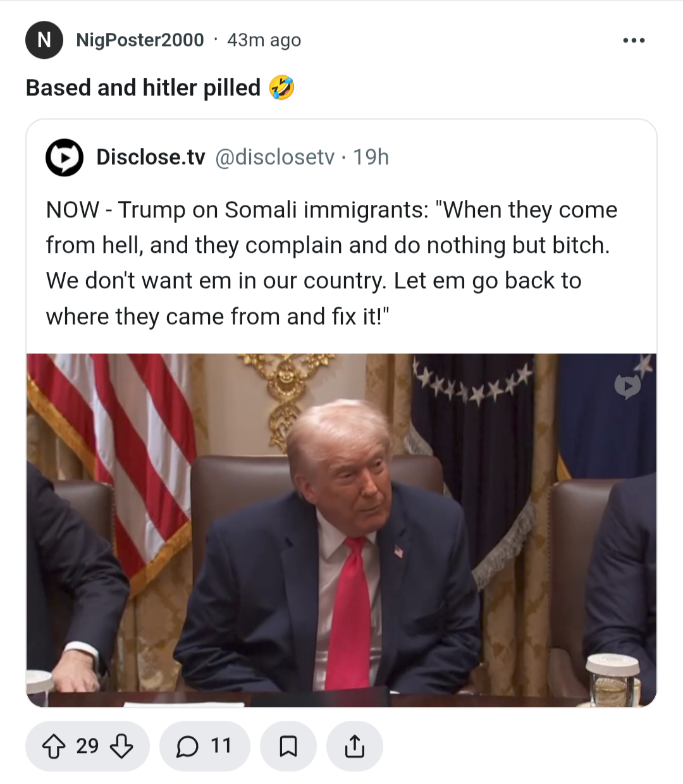Open the embedded tweet text about Somali immigrants
Screen dimensions: 683x784
331,263
